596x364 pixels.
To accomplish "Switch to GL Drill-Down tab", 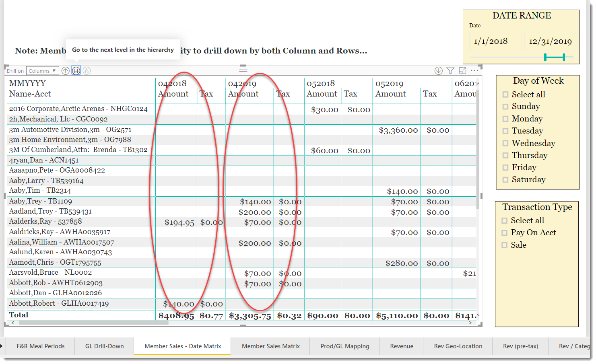I will [x=105, y=346].
